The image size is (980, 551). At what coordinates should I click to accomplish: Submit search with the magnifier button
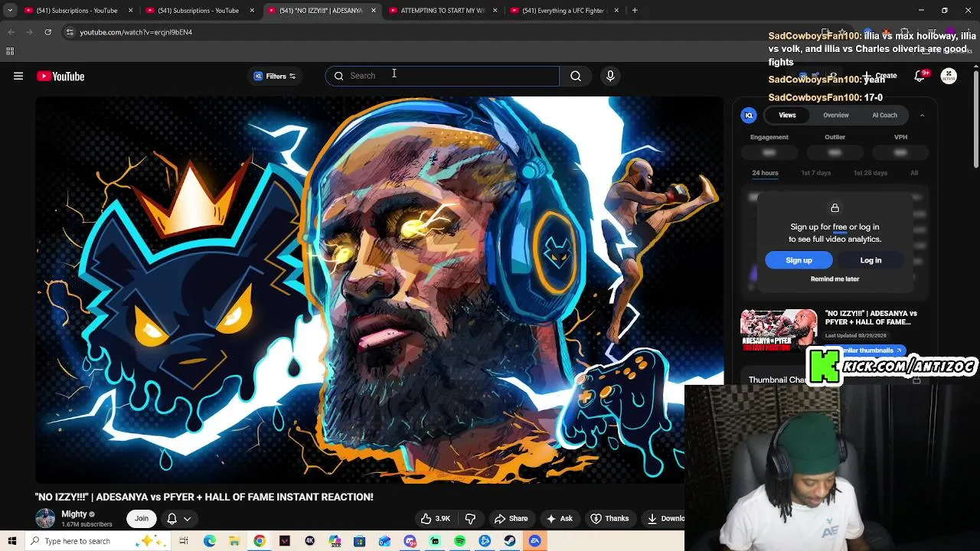point(576,76)
